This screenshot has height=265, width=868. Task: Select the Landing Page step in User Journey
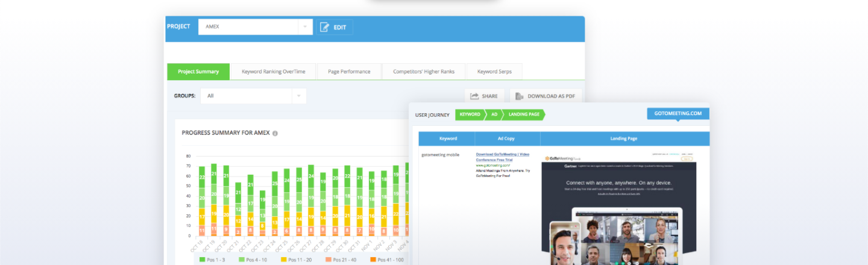(x=524, y=114)
